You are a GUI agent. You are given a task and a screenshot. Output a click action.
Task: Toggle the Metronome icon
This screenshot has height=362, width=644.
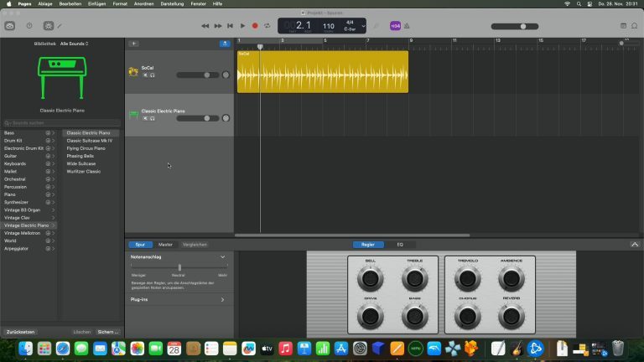(x=407, y=26)
